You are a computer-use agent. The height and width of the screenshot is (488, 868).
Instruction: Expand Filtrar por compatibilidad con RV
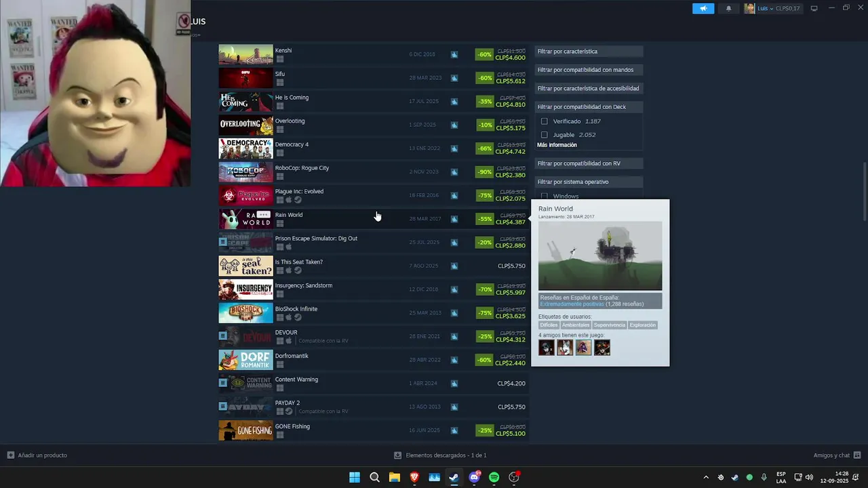pos(589,163)
